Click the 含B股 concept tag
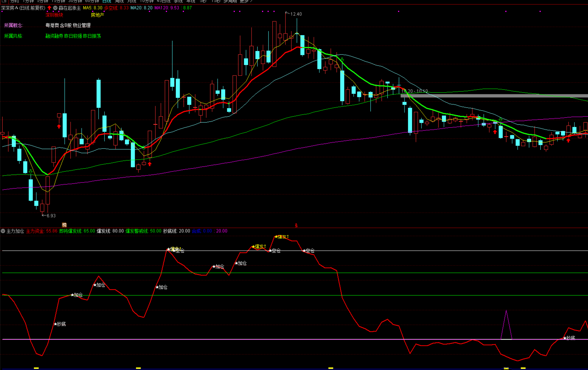This screenshot has height=370, width=588. (x=66, y=25)
